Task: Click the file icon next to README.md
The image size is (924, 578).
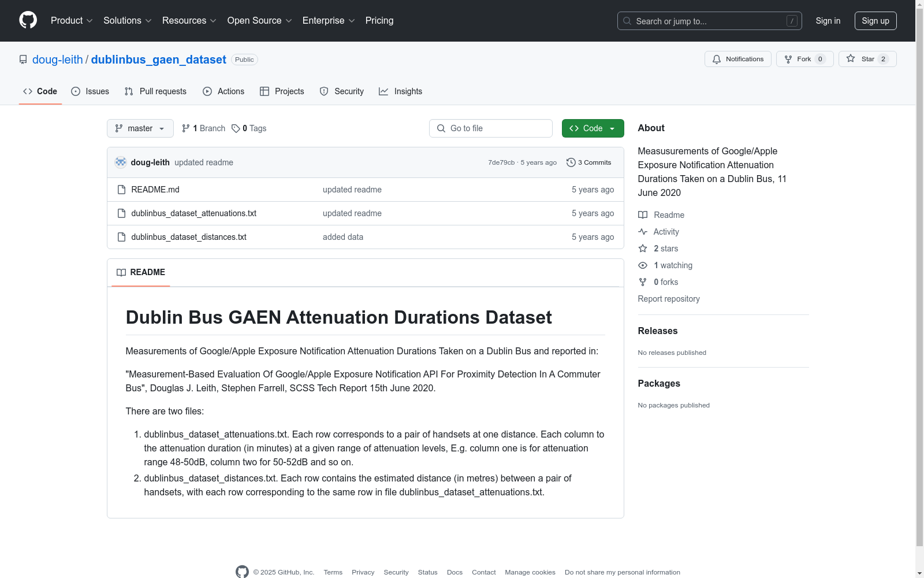Action: [x=121, y=190]
